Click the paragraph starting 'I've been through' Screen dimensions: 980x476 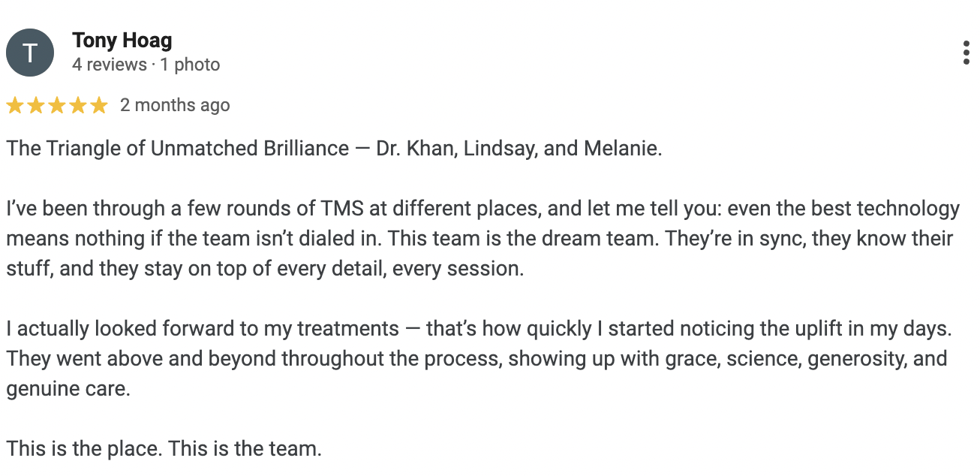click(x=483, y=238)
